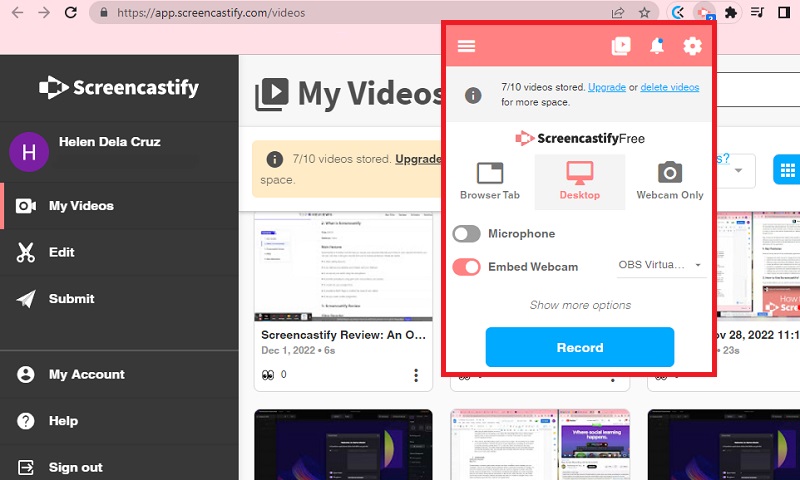Viewport: 800px width, 480px height.
Task: Switch to grid view with blue button
Action: coord(787,170)
